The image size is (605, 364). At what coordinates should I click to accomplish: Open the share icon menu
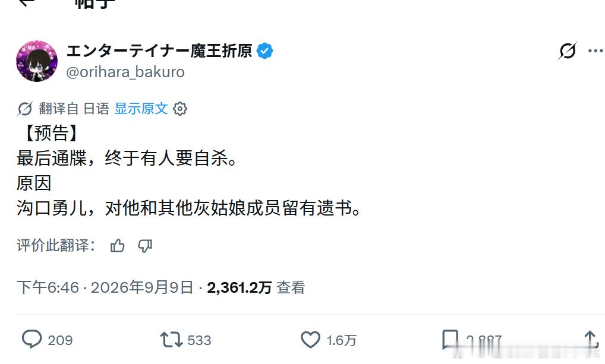pyautogui.click(x=591, y=340)
